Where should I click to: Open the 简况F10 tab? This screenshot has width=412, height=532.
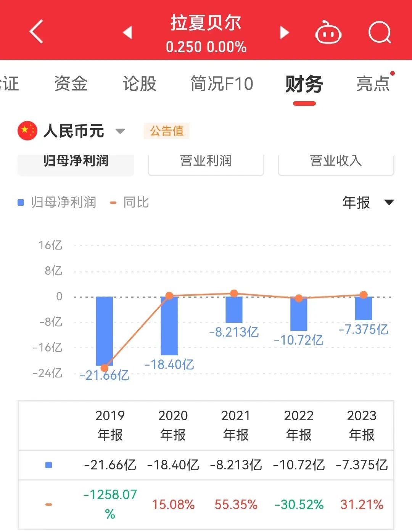[222, 84]
